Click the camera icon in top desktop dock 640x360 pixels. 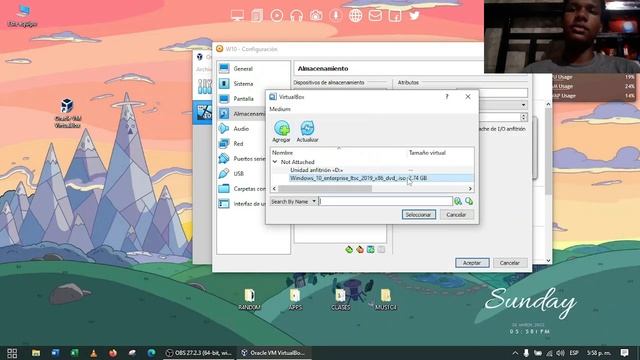tap(316, 16)
